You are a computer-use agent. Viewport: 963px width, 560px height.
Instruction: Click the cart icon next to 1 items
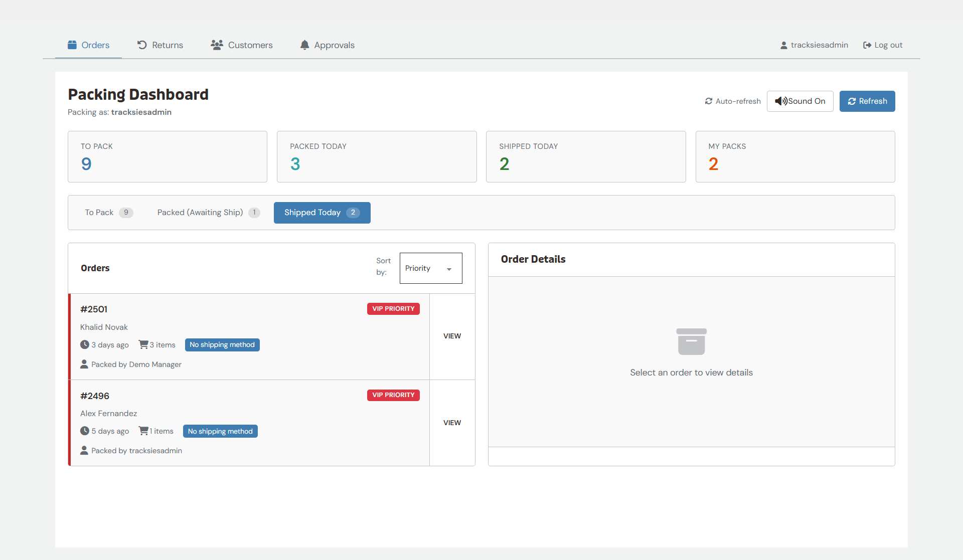(x=143, y=431)
